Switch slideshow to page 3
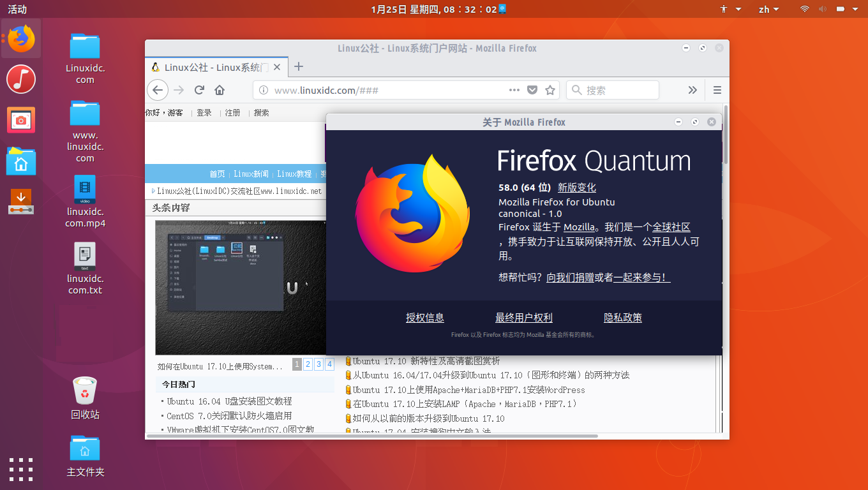Image resolution: width=868 pixels, height=490 pixels. coord(319,364)
